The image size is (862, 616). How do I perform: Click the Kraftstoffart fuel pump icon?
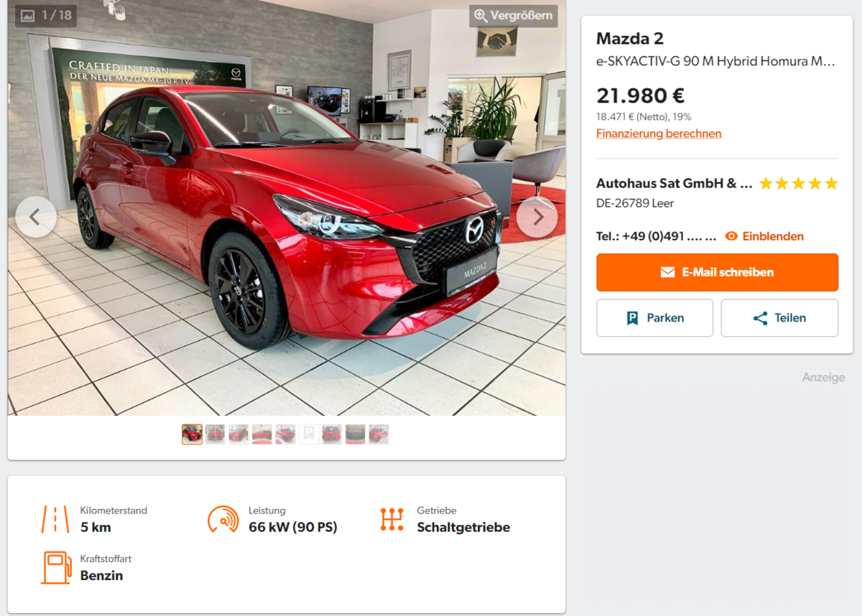pos(55,567)
